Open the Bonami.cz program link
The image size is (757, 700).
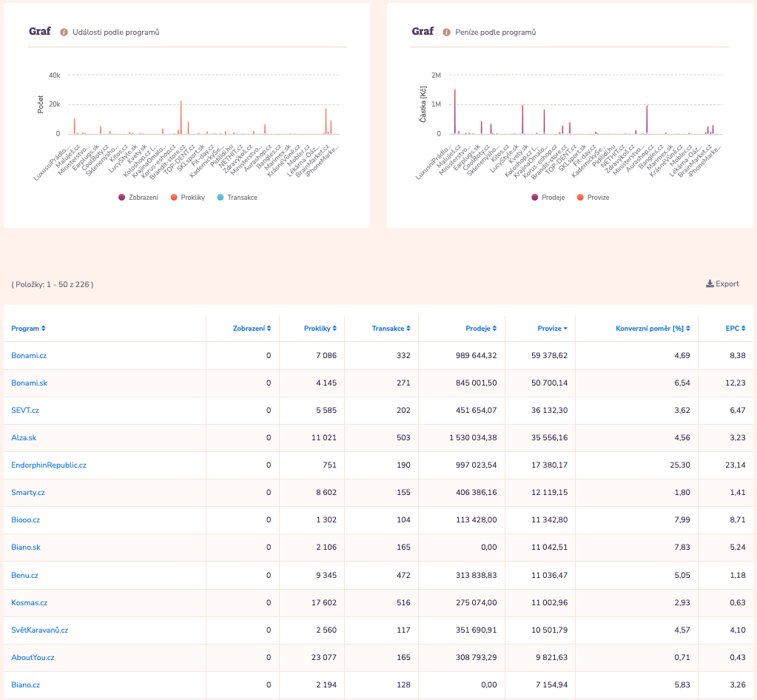coord(29,356)
